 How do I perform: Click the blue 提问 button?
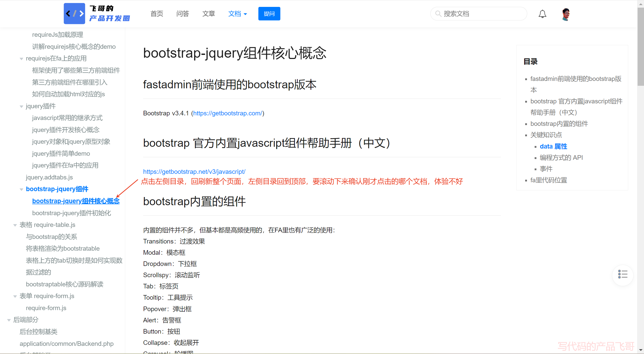tap(269, 14)
